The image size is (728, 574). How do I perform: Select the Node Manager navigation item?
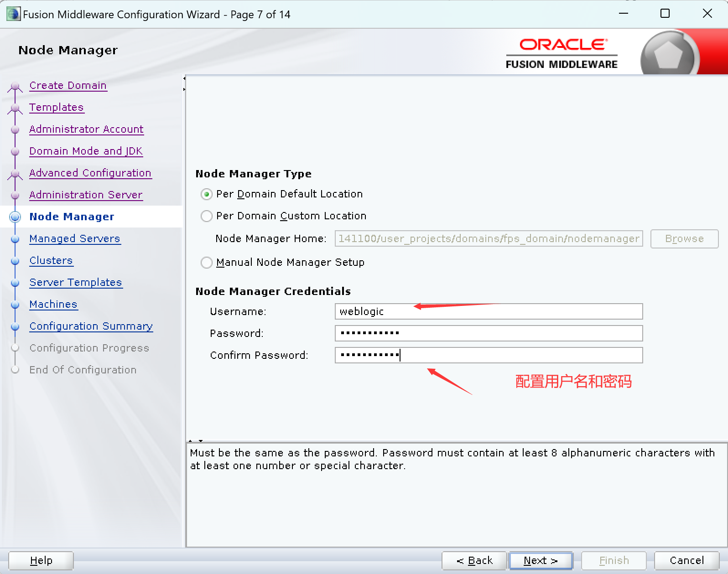pos(72,217)
